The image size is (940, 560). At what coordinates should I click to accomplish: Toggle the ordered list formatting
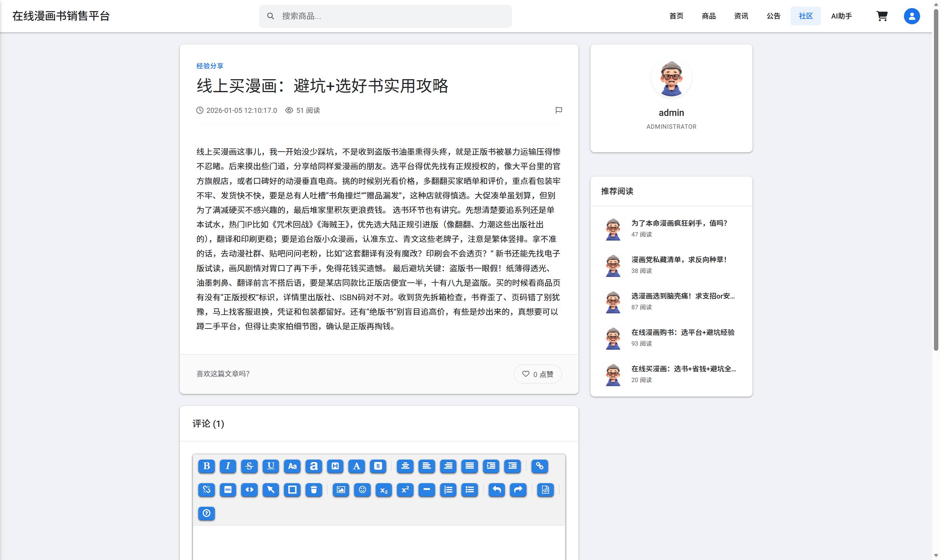pos(448,490)
